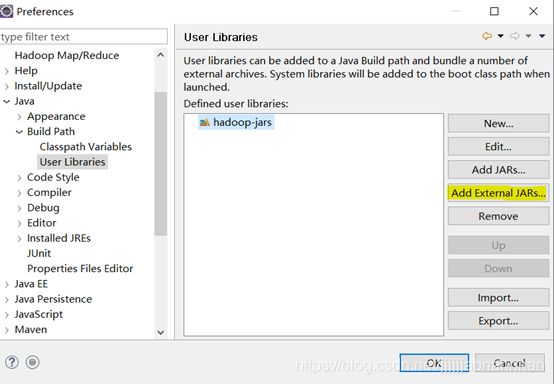Select the Build Path tree item

click(x=51, y=131)
